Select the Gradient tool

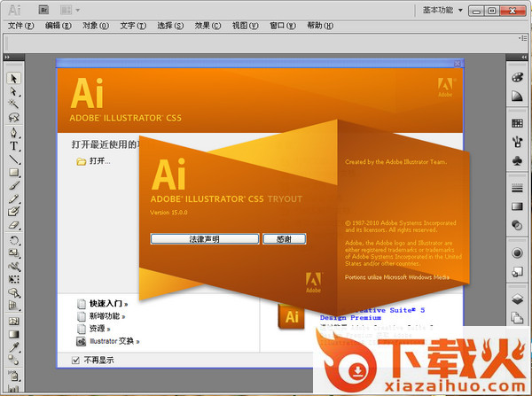tap(13, 334)
